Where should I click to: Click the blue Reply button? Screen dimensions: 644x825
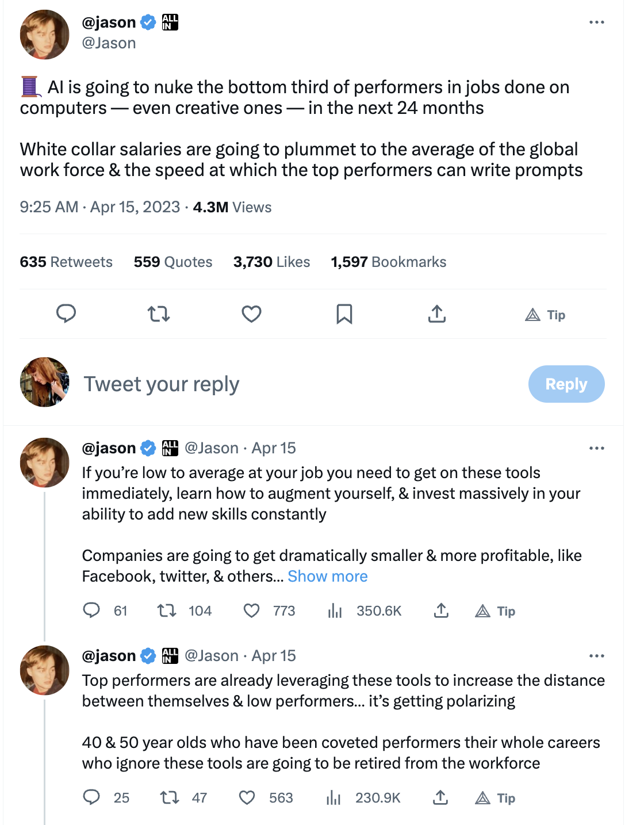coord(566,384)
